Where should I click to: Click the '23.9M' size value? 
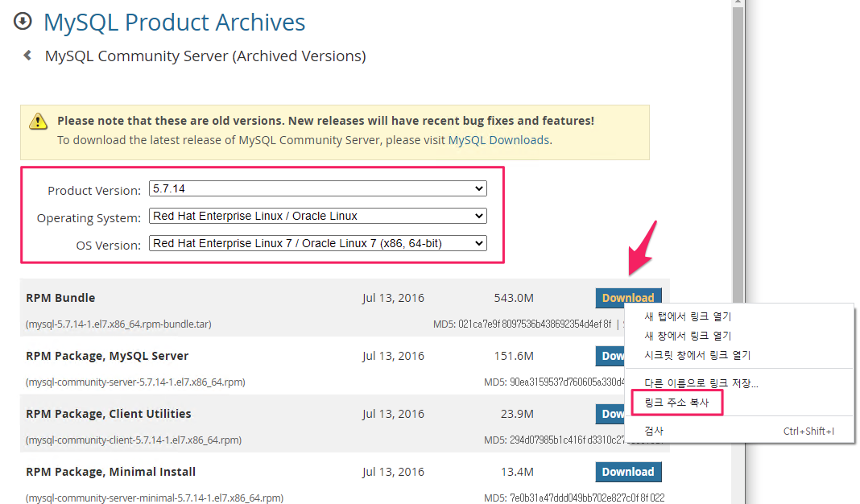click(517, 414)
